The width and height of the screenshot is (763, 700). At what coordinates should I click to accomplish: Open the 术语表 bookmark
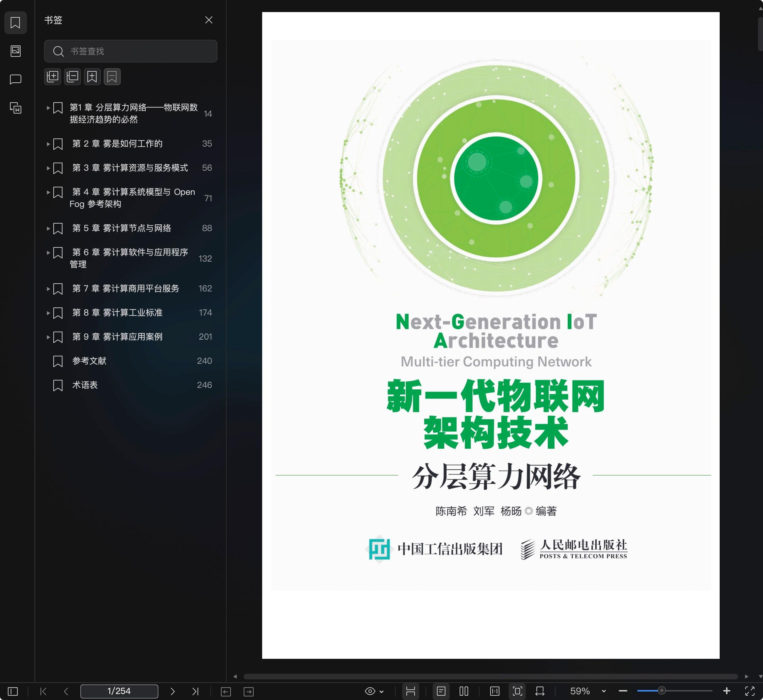[85, 385]
